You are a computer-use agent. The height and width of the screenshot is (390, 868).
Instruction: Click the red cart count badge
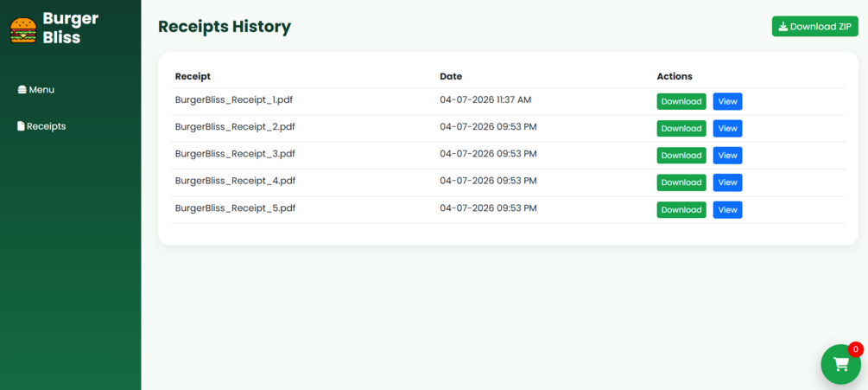(x=856, y=349)
